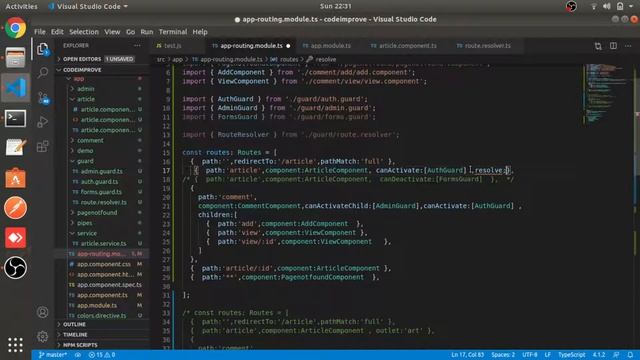Click the master branch status item
Viewport: 640px width, 360px height.
pyautogui.click(x=53, y=355)
